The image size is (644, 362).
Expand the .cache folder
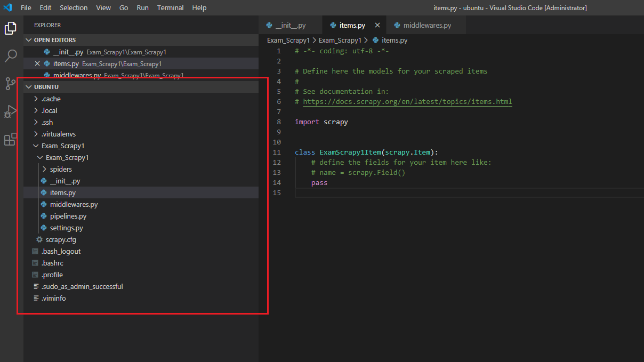[36, 99]
